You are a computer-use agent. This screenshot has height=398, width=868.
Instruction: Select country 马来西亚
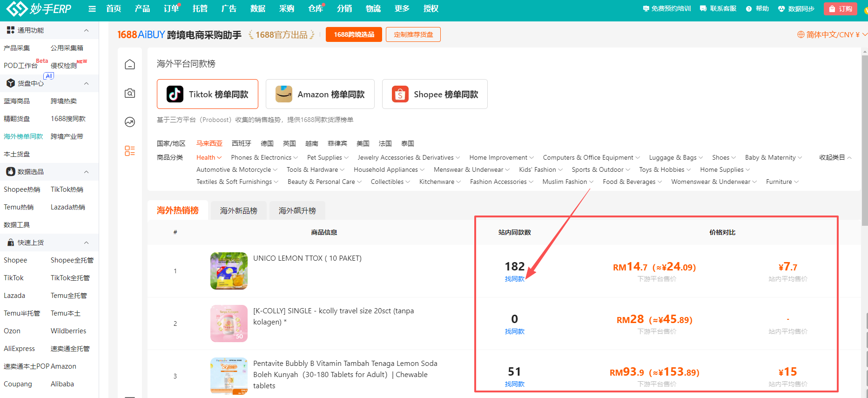(x=209, y=143)
